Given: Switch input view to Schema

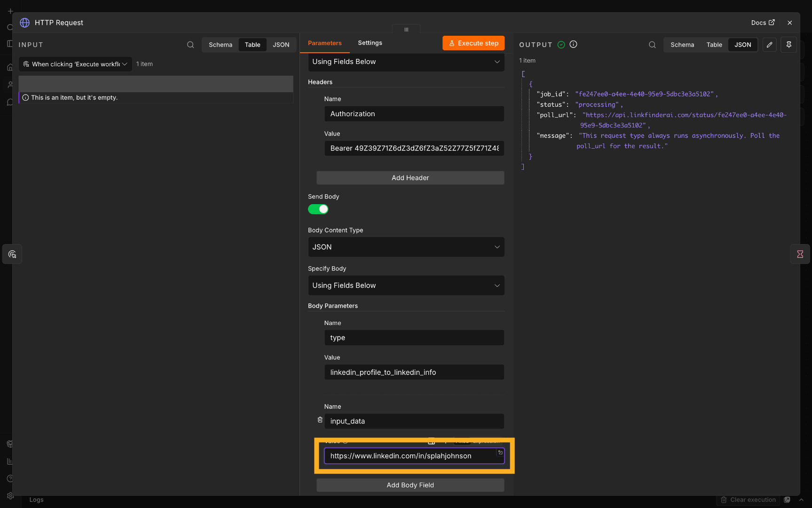Looking at the screenshot, I should pyautogui.click(x=221, y=45).
